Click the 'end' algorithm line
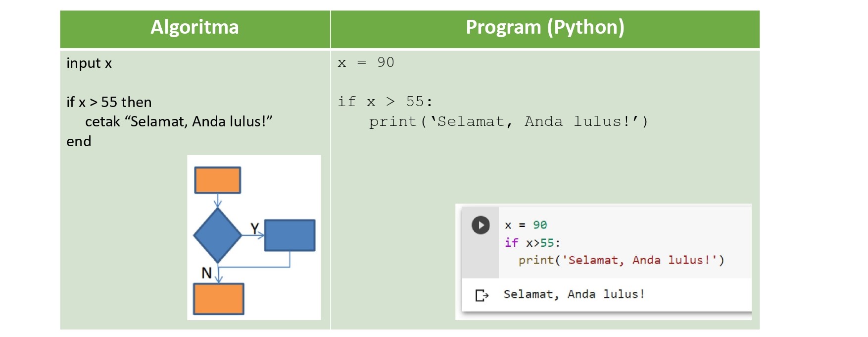The image size is (868, 337). point(79,141)
